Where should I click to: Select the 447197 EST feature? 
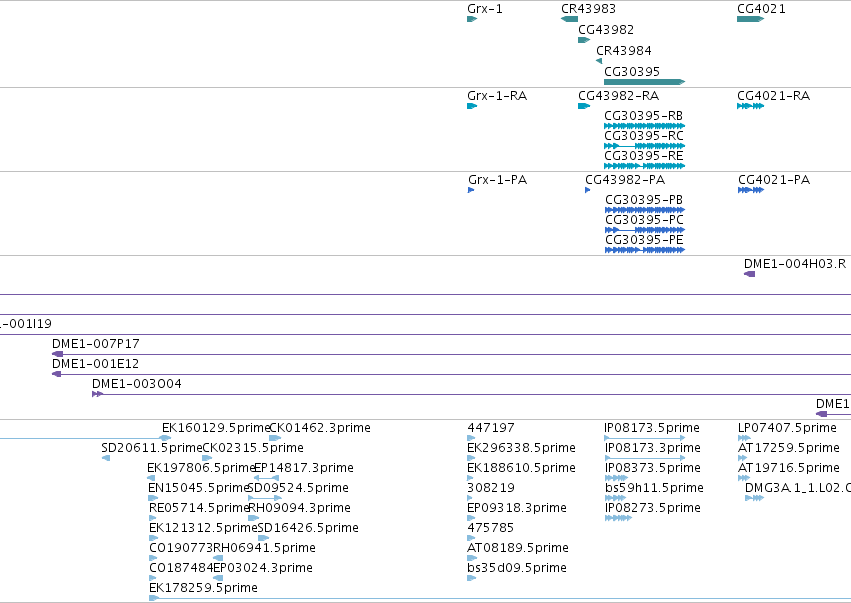471,438
